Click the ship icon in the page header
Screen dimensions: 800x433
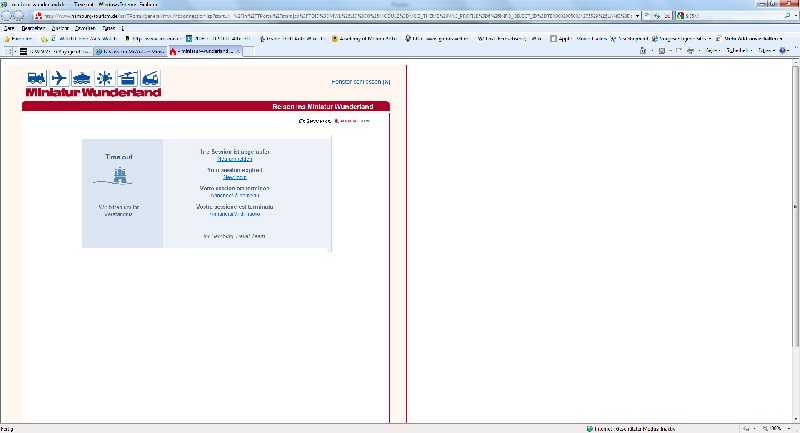point(82,78)
